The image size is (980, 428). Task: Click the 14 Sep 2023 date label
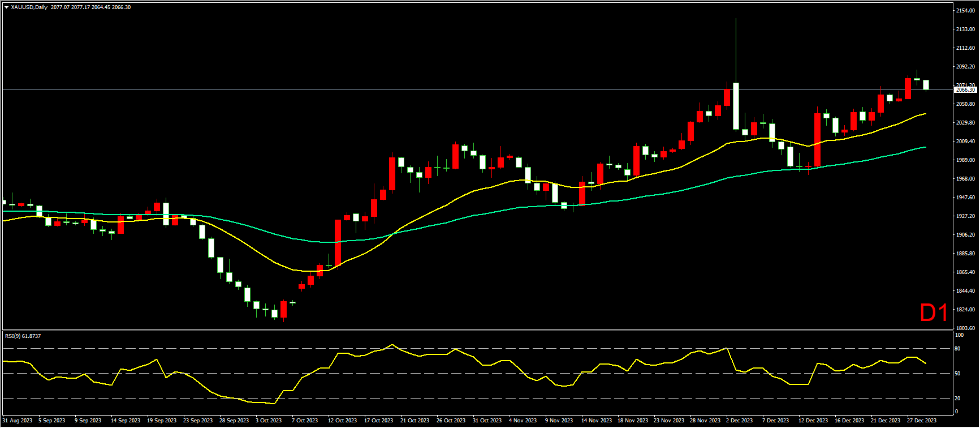(126, 421)
